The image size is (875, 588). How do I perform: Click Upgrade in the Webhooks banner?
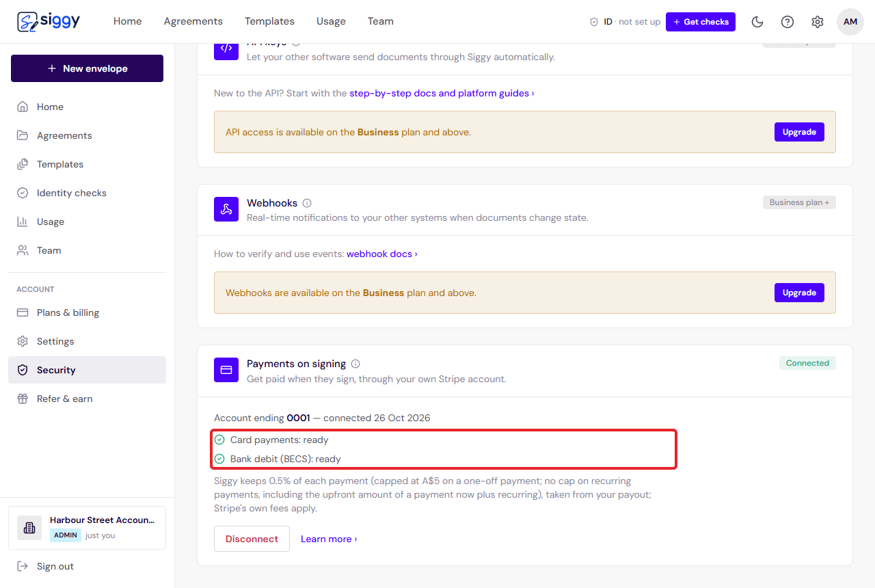[799, 293]
